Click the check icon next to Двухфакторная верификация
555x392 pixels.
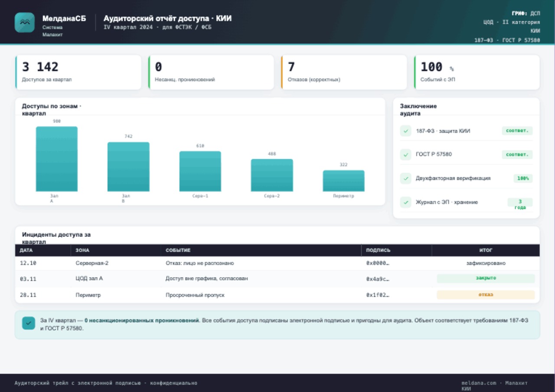[x=405, y=178]
